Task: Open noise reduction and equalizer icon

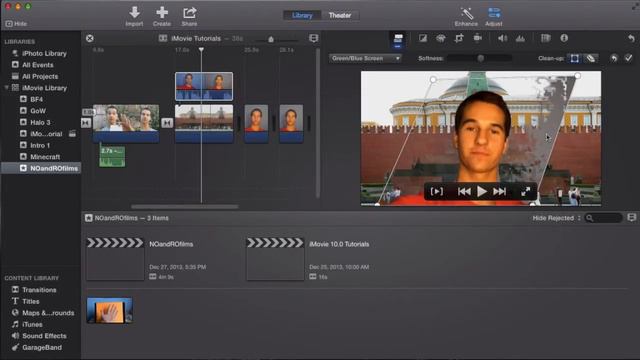Action: (x=520, y=38)
